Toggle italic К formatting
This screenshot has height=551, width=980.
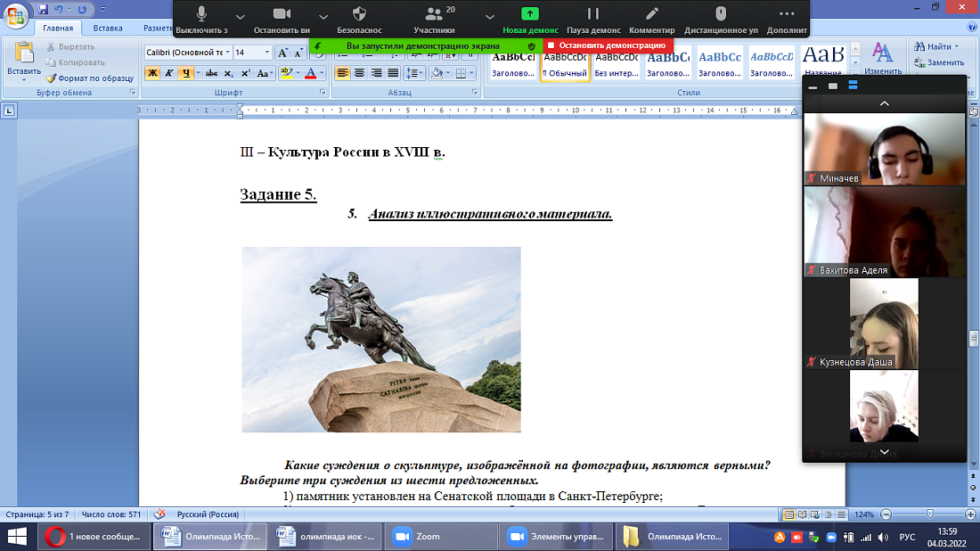coord(169,73)
